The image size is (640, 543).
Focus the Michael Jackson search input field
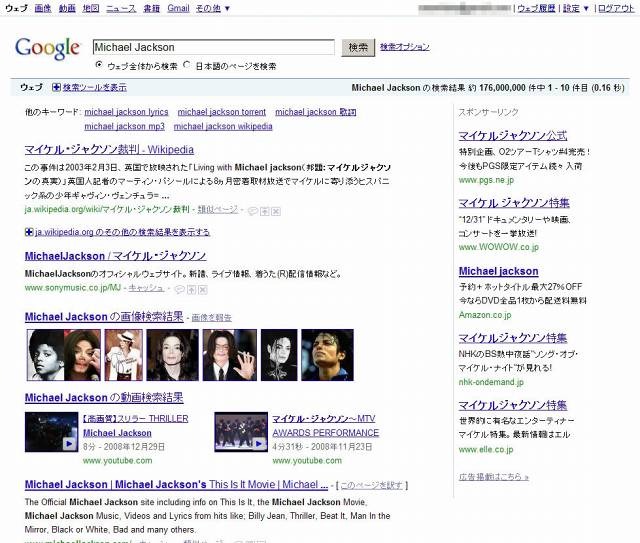click(213, 47)
